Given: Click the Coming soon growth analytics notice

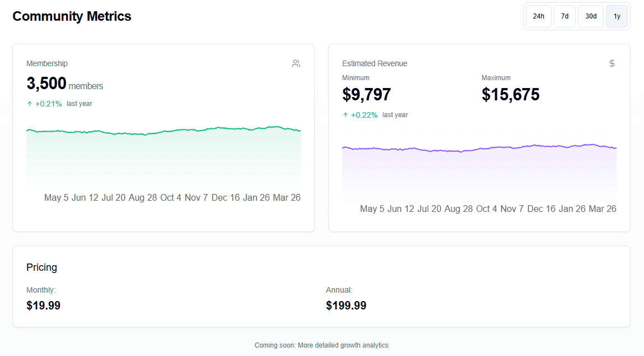Looking at the screenshot, I should click(x=321, y=345).
